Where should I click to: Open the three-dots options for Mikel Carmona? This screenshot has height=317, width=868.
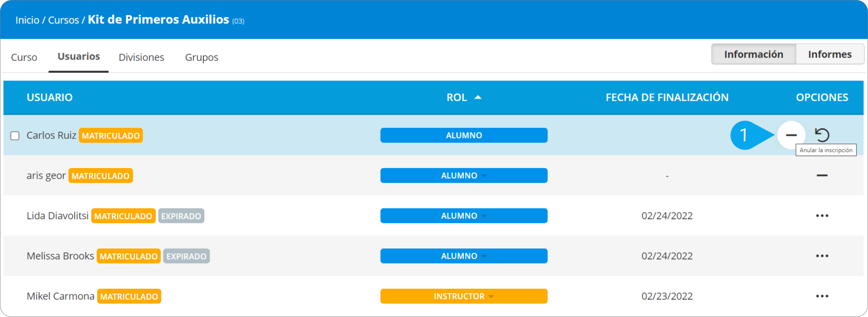822,296
